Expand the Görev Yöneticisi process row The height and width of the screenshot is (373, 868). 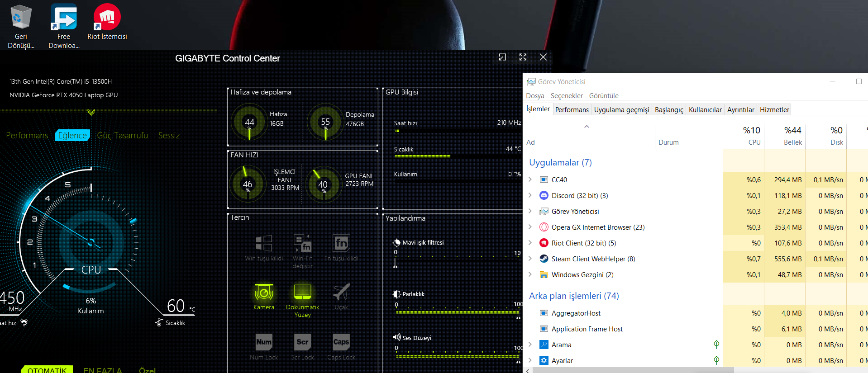pyautogui.click(x=530, y=211)
